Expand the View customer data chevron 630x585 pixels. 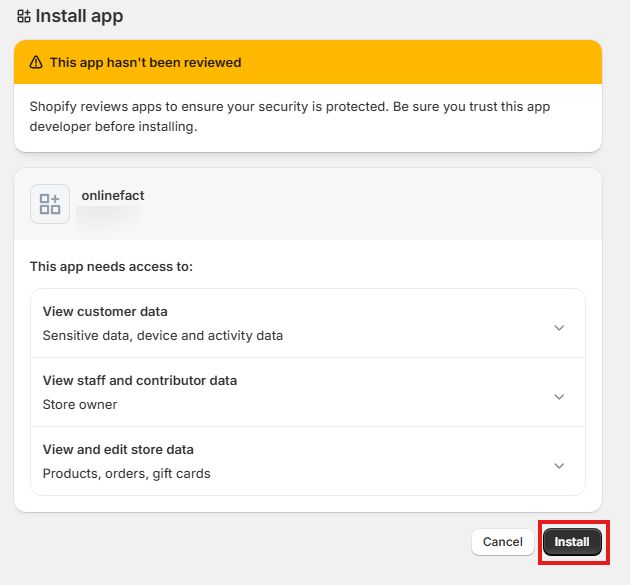[559, 328]
